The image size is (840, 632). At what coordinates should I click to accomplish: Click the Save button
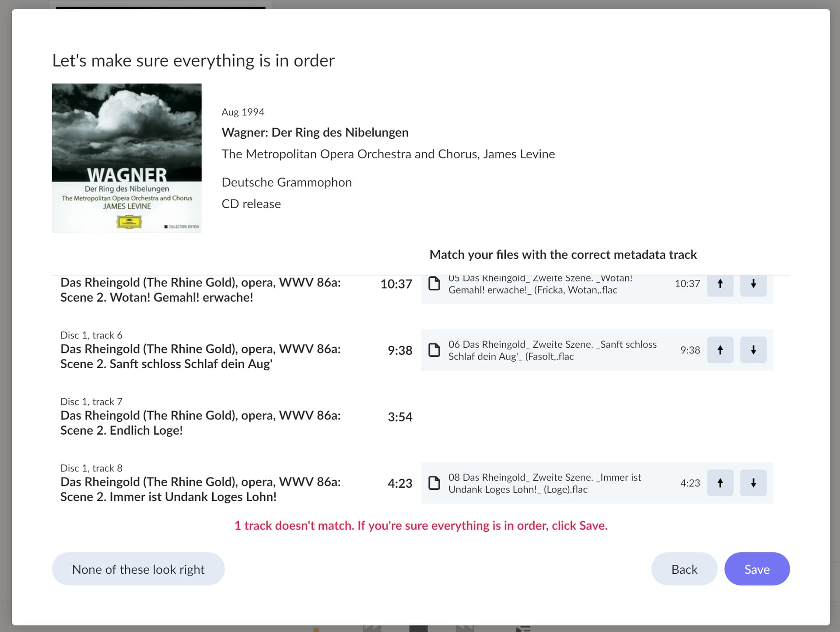point(756,569)
